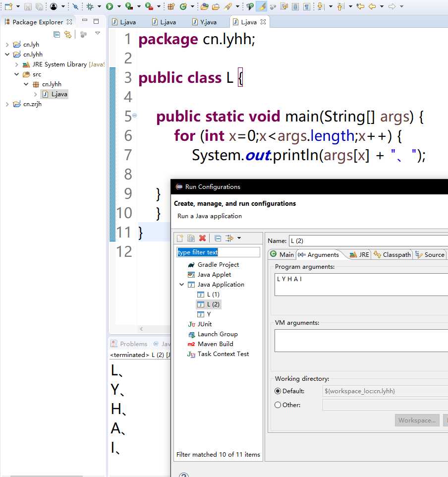Viewport: 448px width, 477px height.
Task: Click the Previous Annotation up-arrow icon
Action: [340, 6]
